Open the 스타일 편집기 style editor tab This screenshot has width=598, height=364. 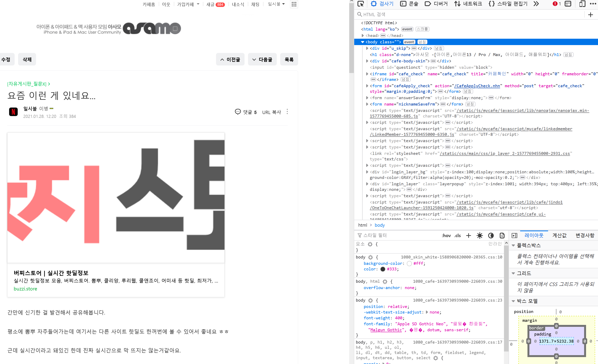(508, 4)
